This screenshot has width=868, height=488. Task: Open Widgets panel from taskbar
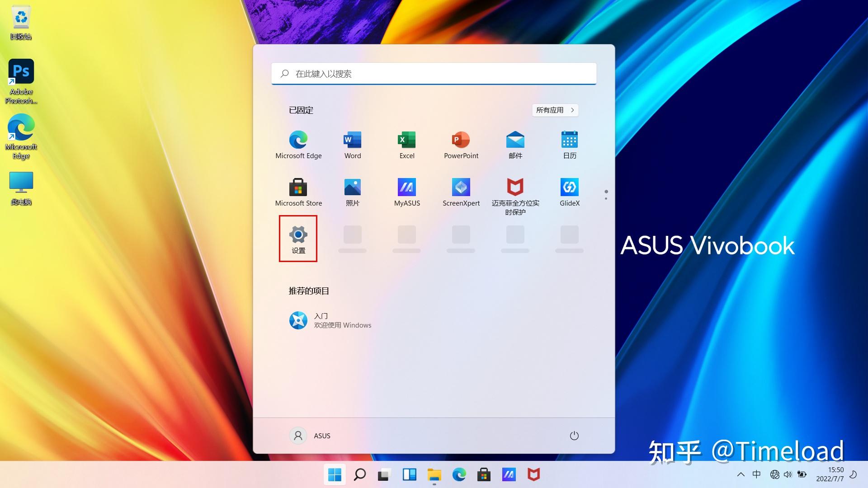410,474
